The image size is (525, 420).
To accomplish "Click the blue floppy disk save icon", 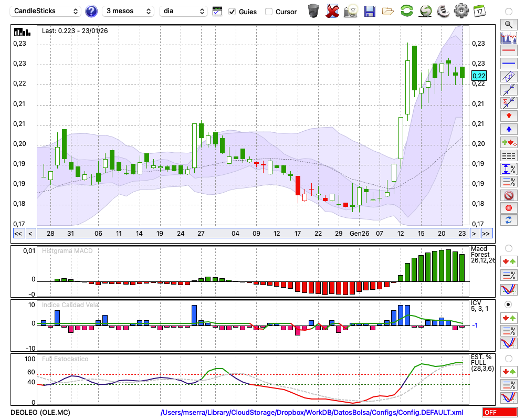I will [x=370, y=11].
